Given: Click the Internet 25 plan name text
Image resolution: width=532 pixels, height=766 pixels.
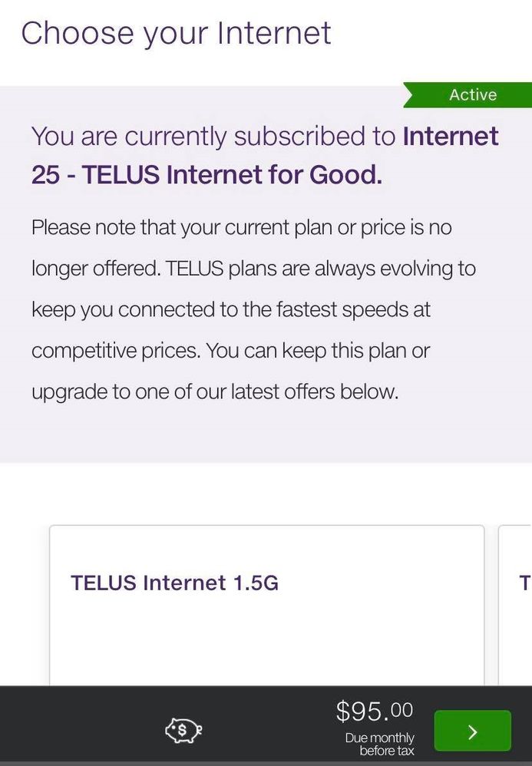Looking at the screenshot, I should tap(450, 136).
